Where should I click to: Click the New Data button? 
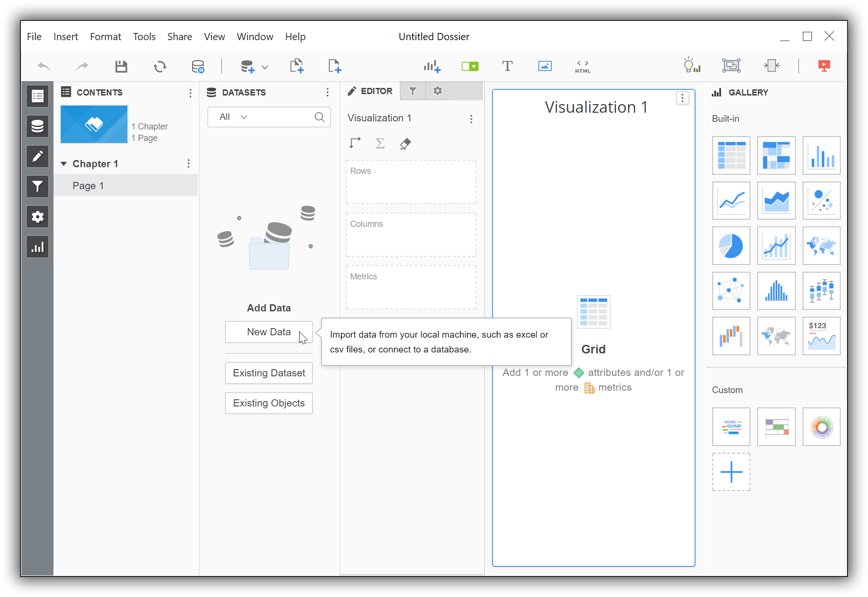268,331
